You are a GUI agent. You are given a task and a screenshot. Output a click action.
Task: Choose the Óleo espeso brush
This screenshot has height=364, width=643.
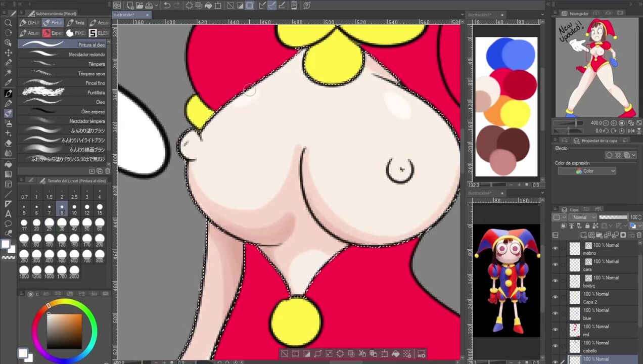coord(63,112)
